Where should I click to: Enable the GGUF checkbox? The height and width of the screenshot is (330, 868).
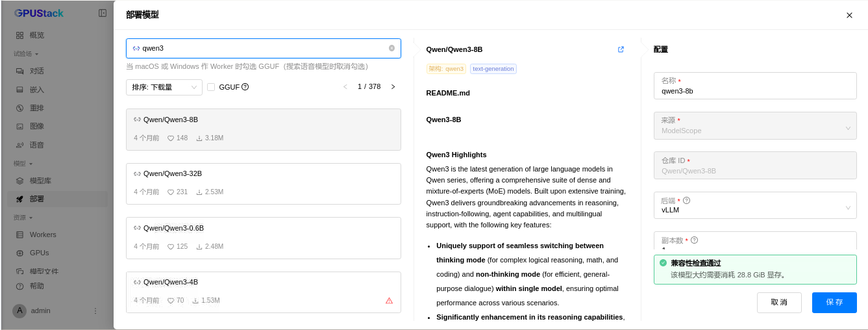click(211, 87)
